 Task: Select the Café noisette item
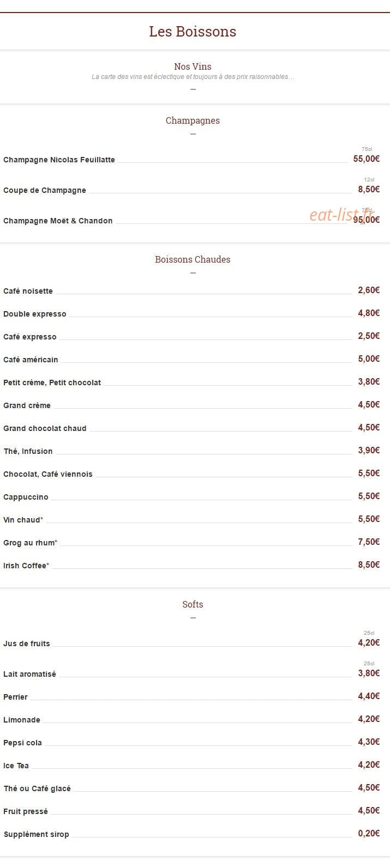point(28,291)
